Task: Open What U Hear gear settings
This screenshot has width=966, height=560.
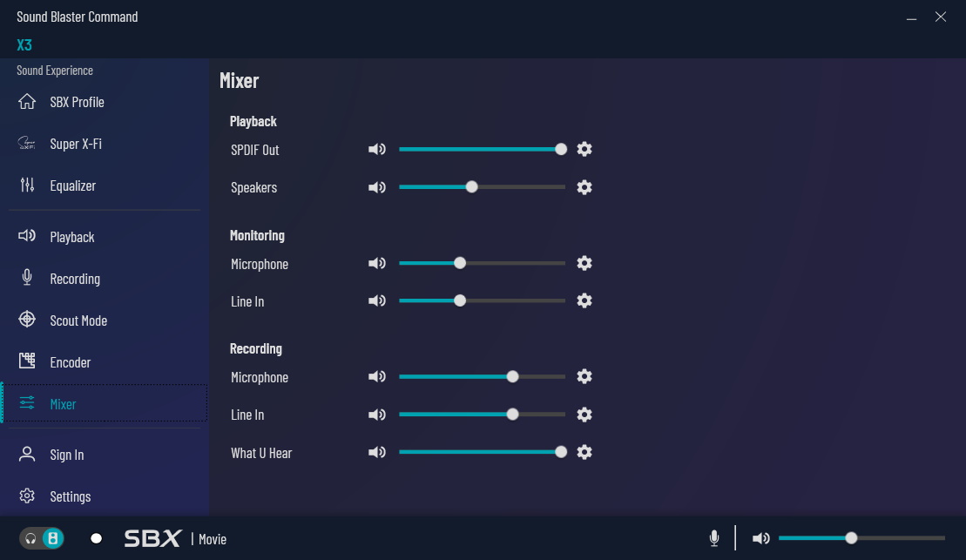Action: [584, 452]
